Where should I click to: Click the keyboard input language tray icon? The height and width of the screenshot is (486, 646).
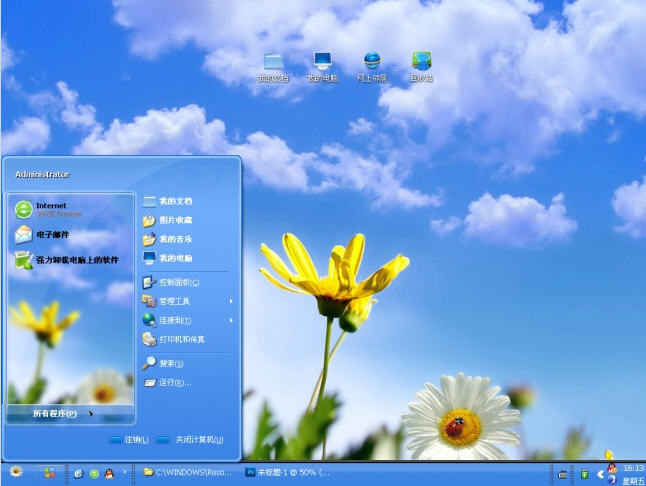pos(562,475)
